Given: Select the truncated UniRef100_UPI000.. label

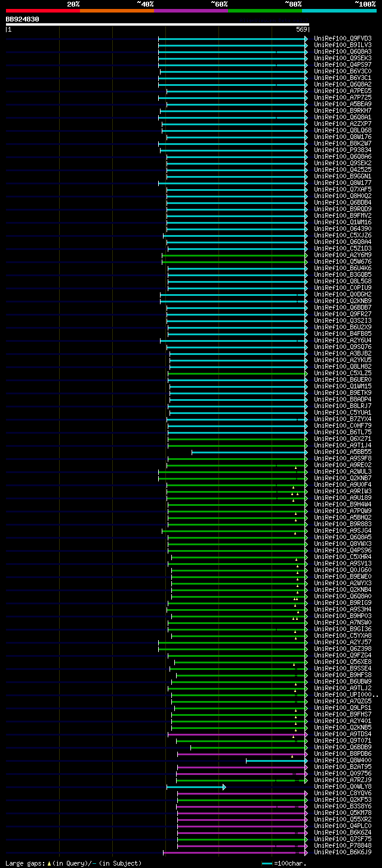Looking at the screenshot, I should coord(346,695).
